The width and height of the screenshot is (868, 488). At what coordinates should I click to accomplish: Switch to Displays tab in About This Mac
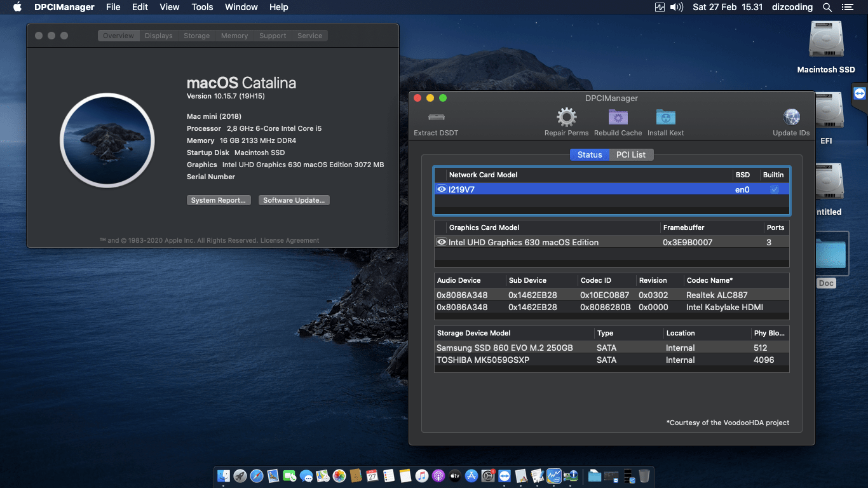coord(158,36)
